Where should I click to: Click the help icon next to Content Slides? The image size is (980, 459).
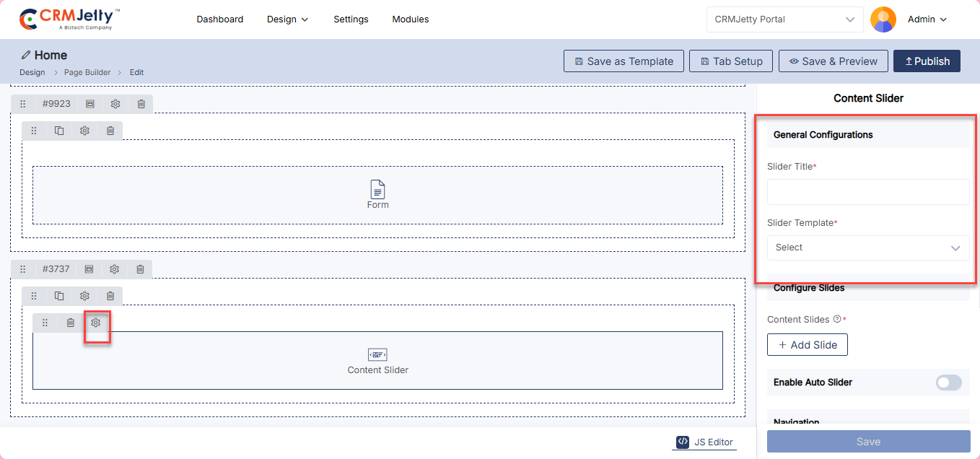point(837,319)
